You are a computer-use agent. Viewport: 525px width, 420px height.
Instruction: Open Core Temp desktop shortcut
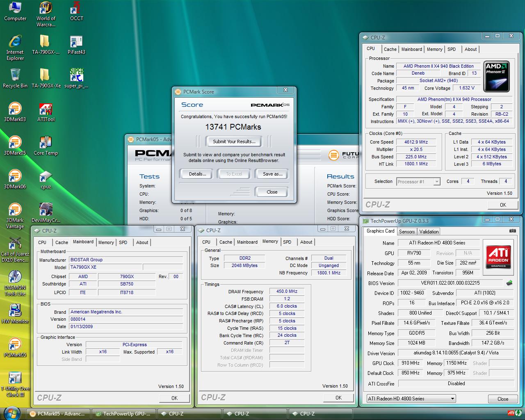[46, 146]
